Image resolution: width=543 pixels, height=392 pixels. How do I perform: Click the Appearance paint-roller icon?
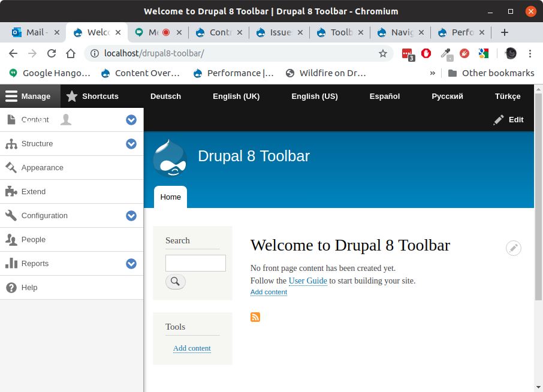pyautogui.click(x=12, y=168)
